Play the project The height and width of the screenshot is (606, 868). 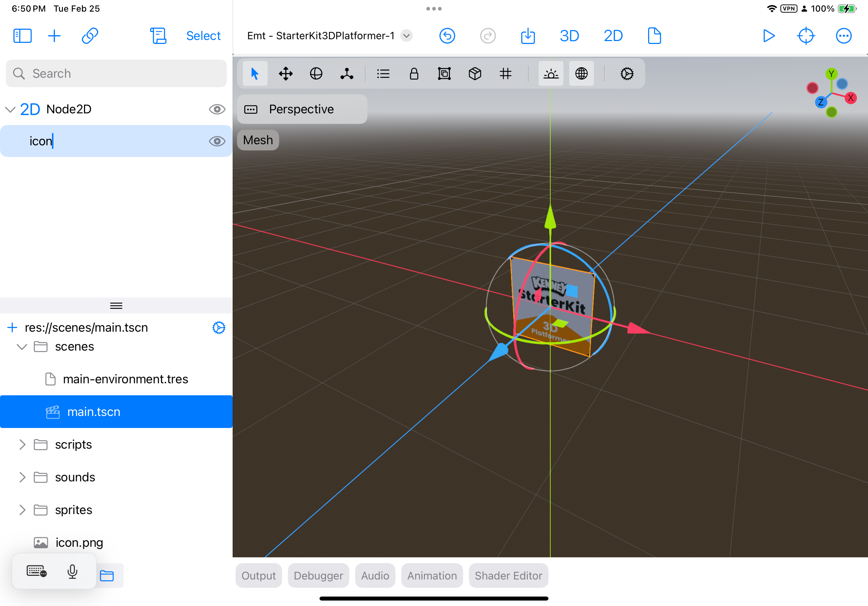(x=769, y=36)
